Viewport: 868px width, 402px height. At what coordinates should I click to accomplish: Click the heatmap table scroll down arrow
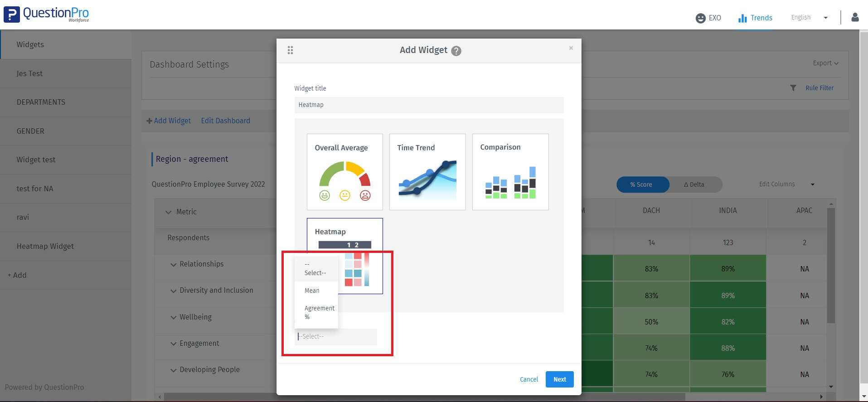[831, 387]
